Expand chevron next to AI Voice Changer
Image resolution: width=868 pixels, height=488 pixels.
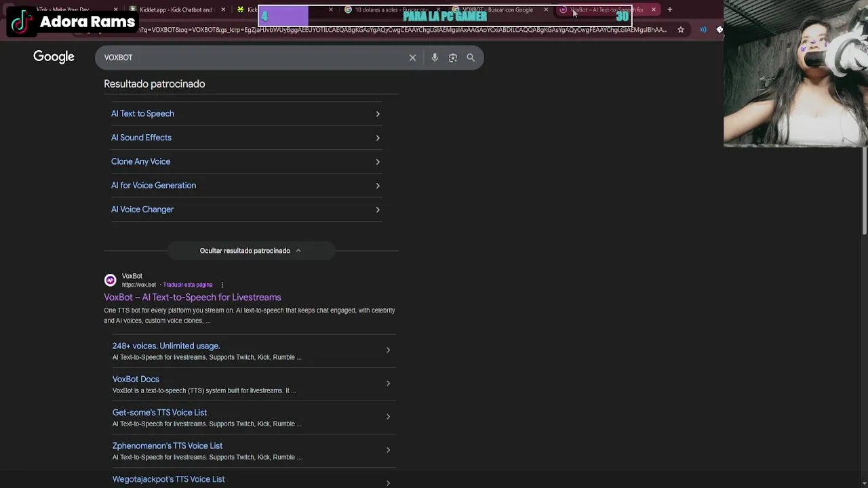pyautogui.click(x=378, y=209)
